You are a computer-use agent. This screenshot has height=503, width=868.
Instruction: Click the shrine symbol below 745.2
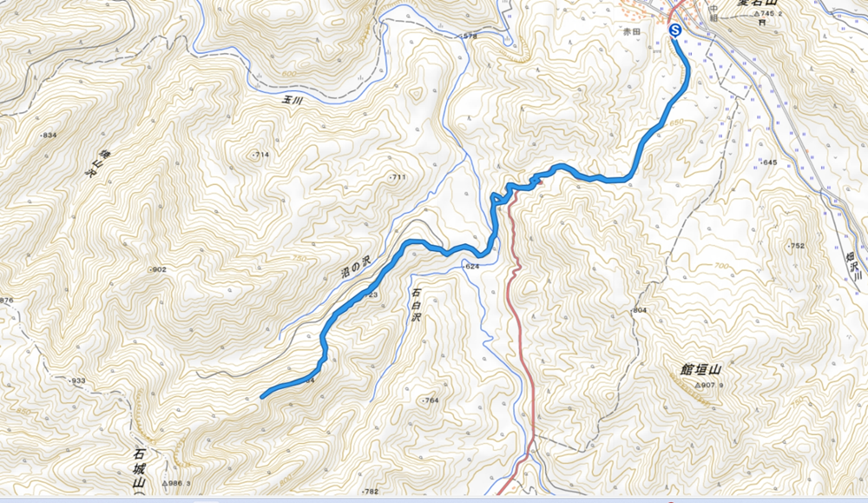pyautogui.click(x=762, y=23)
